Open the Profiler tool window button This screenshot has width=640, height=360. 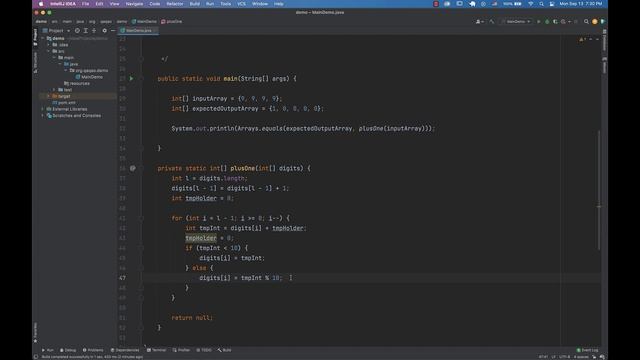pos(181,350)
